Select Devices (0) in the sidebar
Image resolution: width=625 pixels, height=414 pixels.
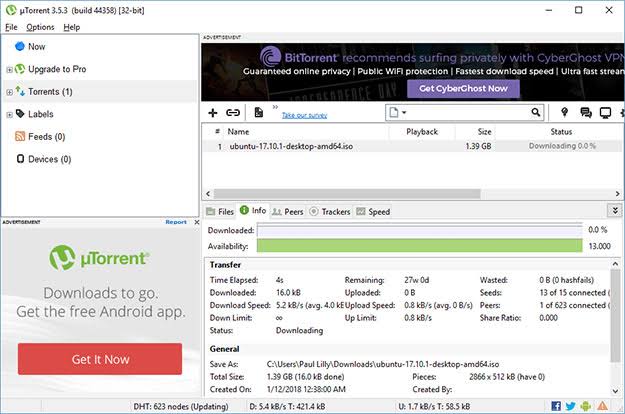[49, 159]
